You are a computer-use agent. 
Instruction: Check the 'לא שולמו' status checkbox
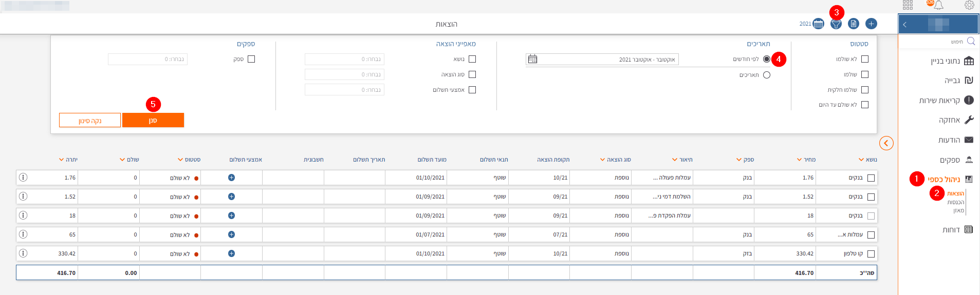tap(865, 59)
